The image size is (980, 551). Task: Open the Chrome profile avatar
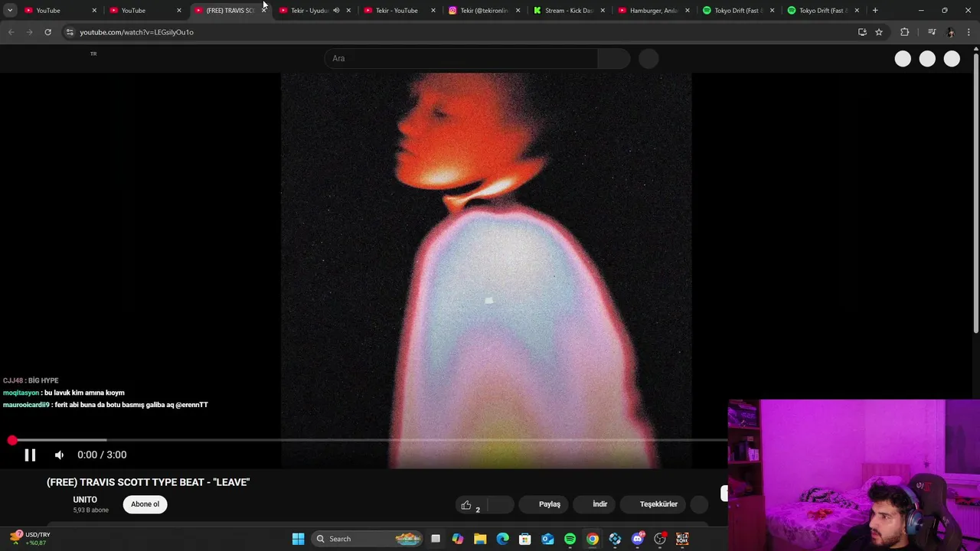[x=951, y=32]
